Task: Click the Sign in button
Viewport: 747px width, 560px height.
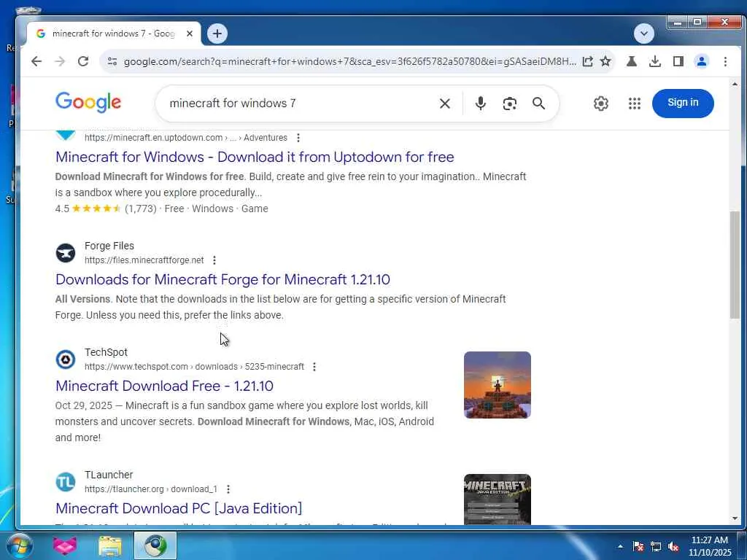Action: point(683,103)
